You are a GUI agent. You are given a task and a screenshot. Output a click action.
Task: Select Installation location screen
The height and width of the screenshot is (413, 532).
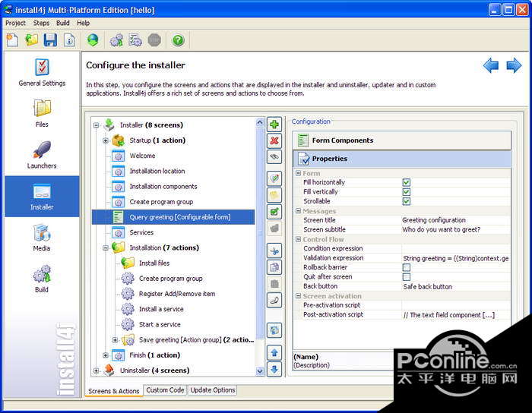pos(157,171)
